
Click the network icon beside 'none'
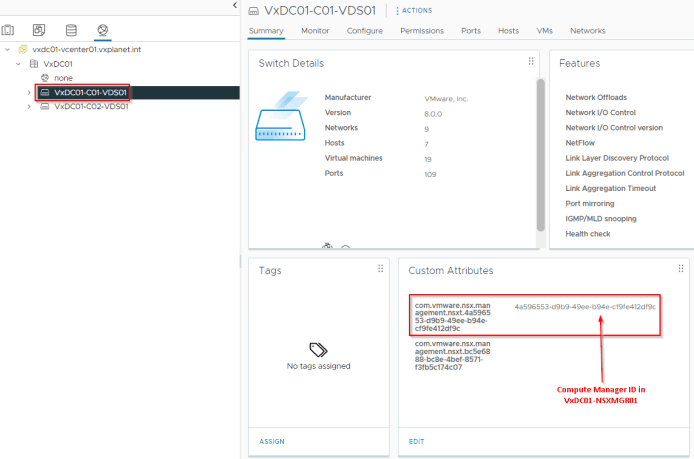pos(45,78)
